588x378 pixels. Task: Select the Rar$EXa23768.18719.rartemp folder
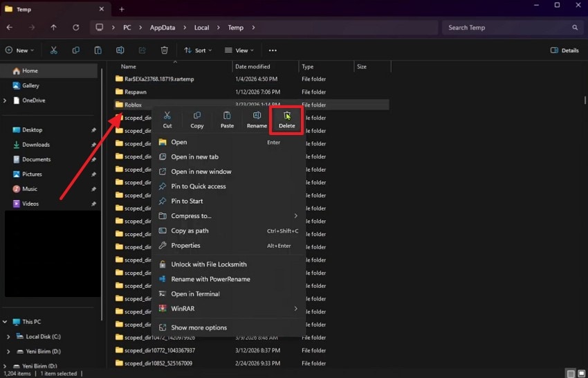point(251,79)
